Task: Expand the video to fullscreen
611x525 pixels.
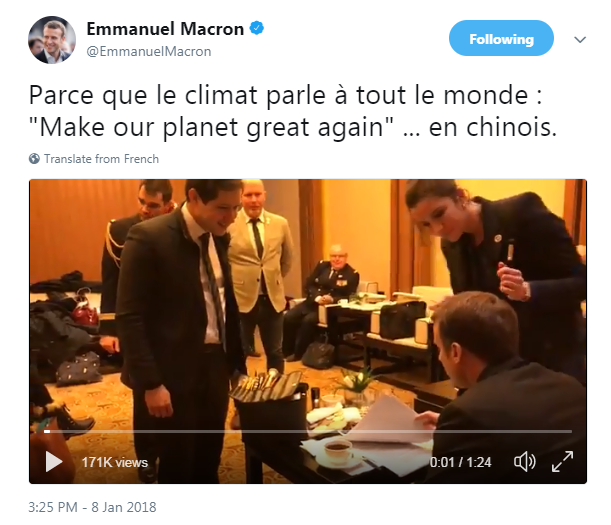Action: [x=562, y=461]
